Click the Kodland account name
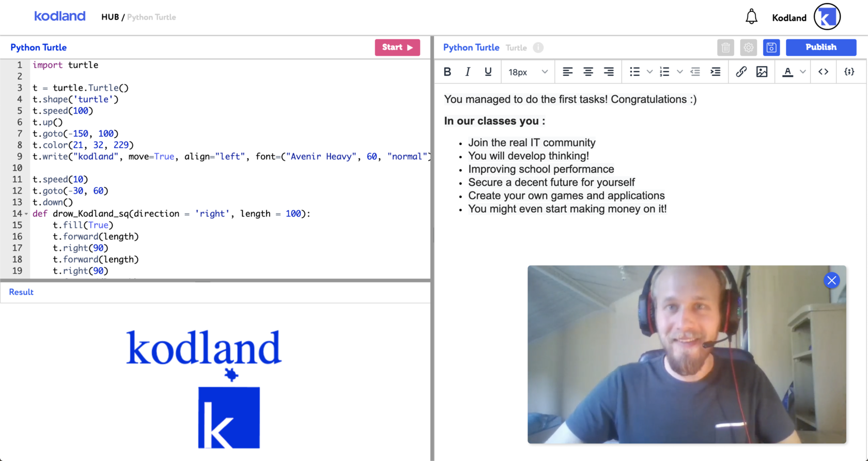This screenshot has height=461, width=868. coord(789,18)
